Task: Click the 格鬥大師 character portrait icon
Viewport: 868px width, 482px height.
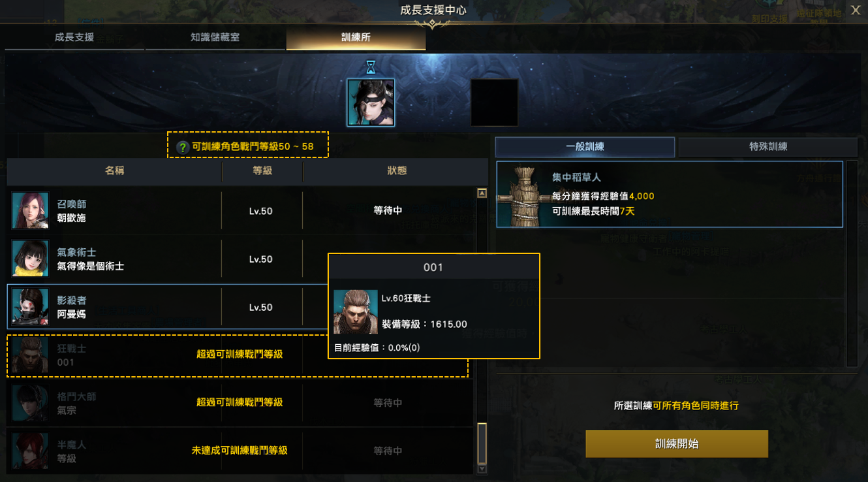Action: [30, 403]
